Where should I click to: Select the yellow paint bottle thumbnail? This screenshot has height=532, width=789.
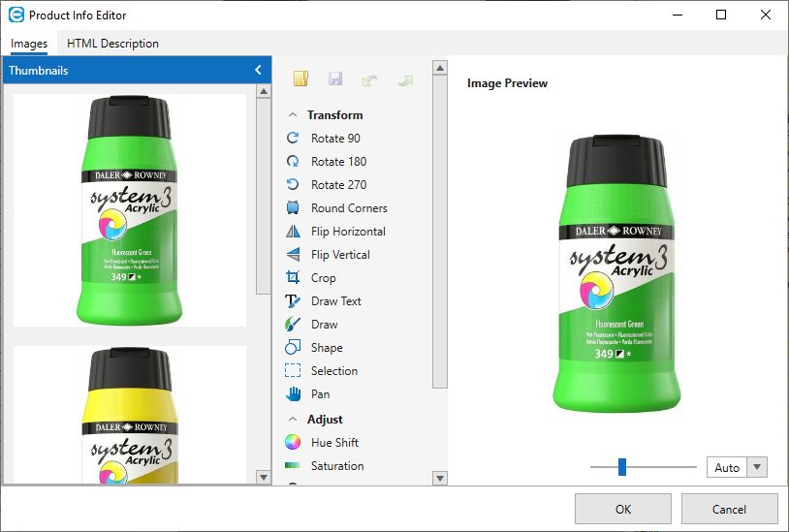pyautogui.click(x=130, y=414)
